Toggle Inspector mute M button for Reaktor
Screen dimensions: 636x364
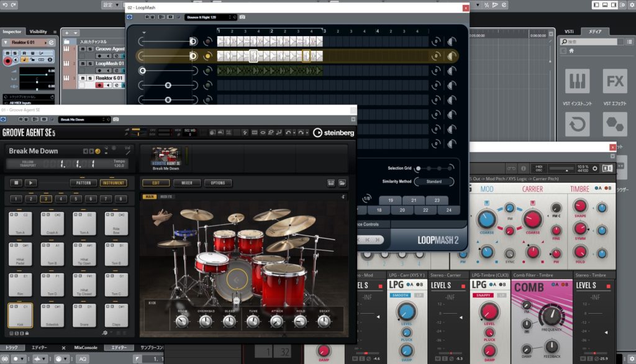point(7,53)
